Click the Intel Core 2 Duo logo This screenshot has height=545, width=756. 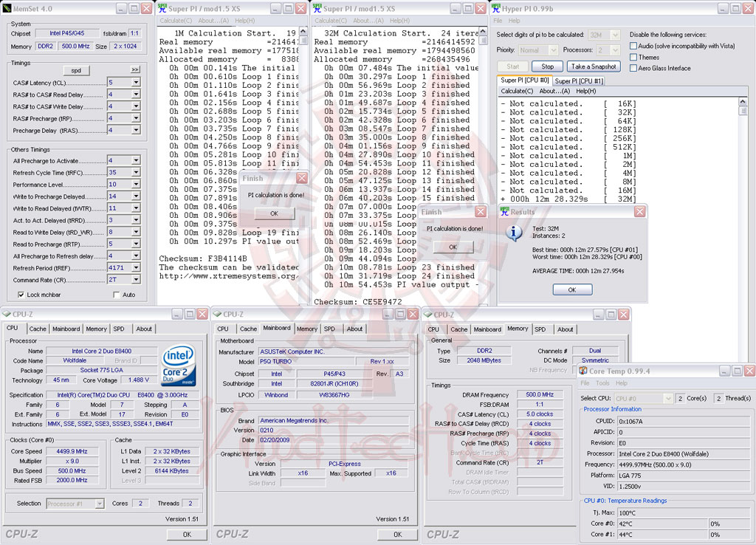179,364
